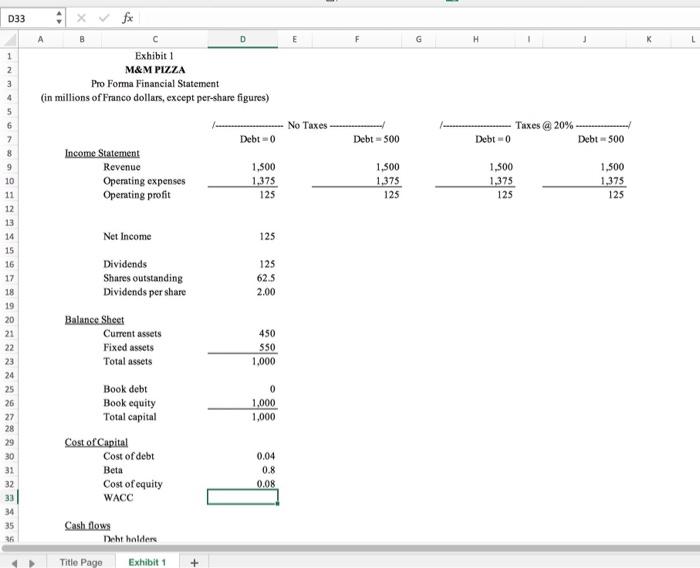This screenshot has width=700, height=568.
Task: Click the 'Operating profit' label
Action: (137, 195)
